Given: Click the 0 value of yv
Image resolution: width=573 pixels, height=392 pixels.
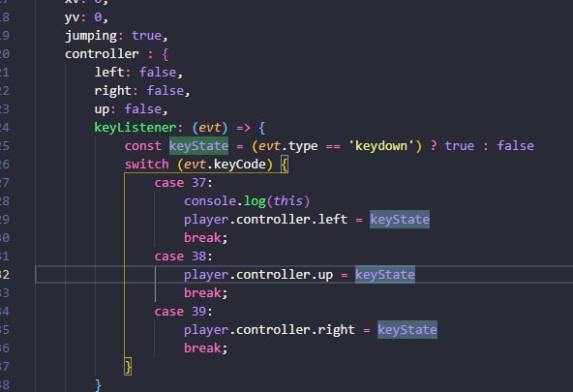Looking at the screenshot, I should (x=98, y=17).
